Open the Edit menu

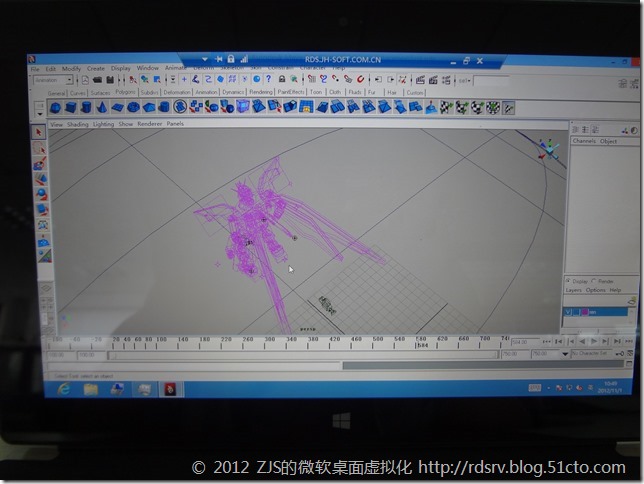[x=51, y=69]
